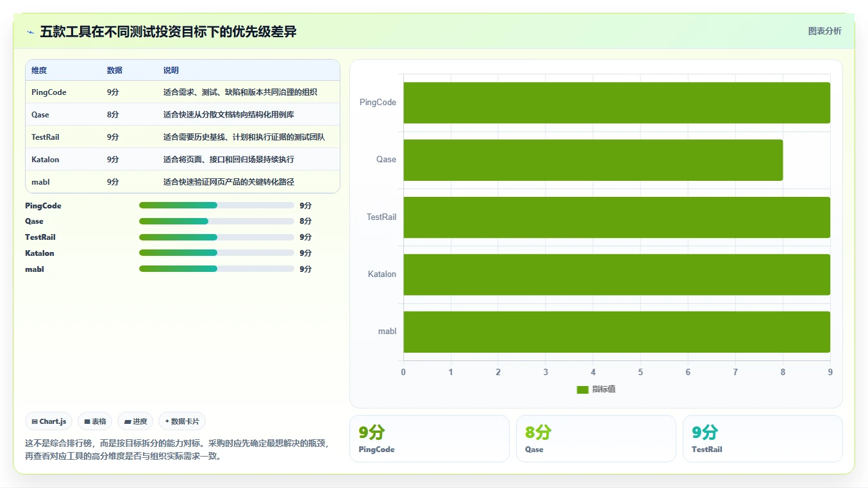Click the 8分 score in Qase table row
The image size is (868, 488).
pos(113,115)
